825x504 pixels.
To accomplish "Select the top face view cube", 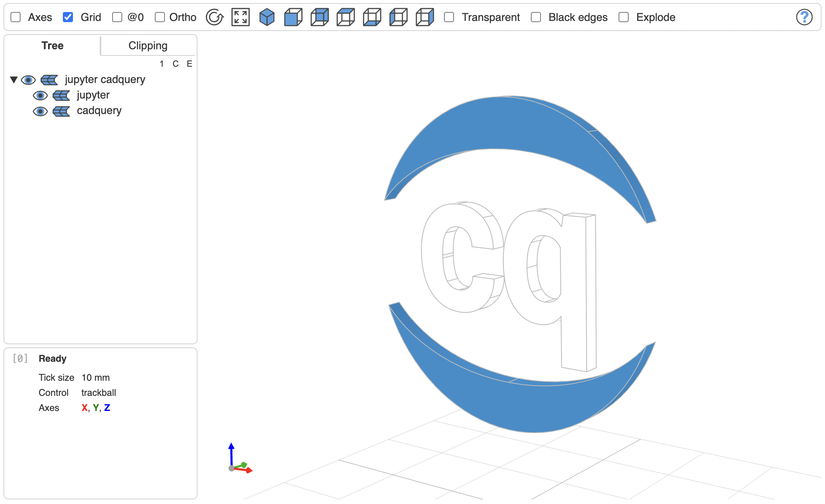I will click(345, 17).
